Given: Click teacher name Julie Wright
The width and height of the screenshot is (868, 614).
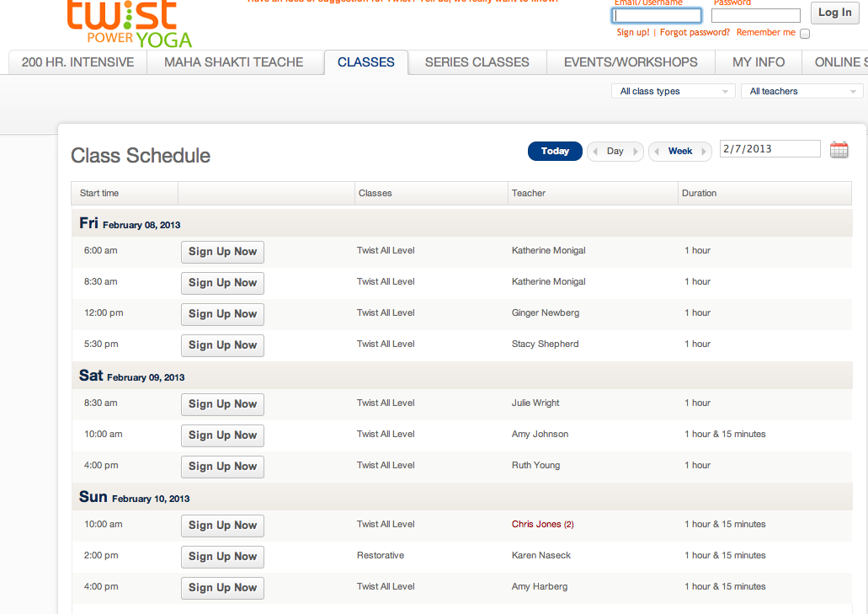Looking at the screenshot, I should pyautogui.click(x=535, y=403).
